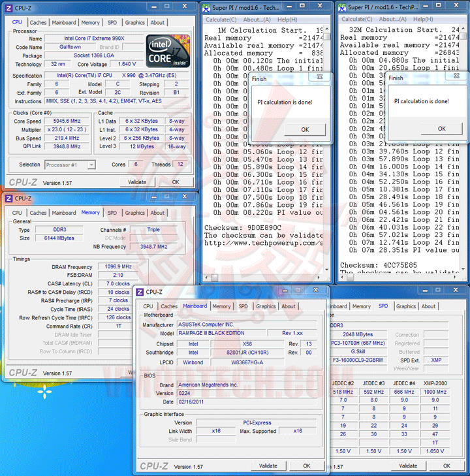Screen dimensions: 470x476
Task: Open Calculate(C) menu in 1M Super PI window
Action: [x=221, y=20]
